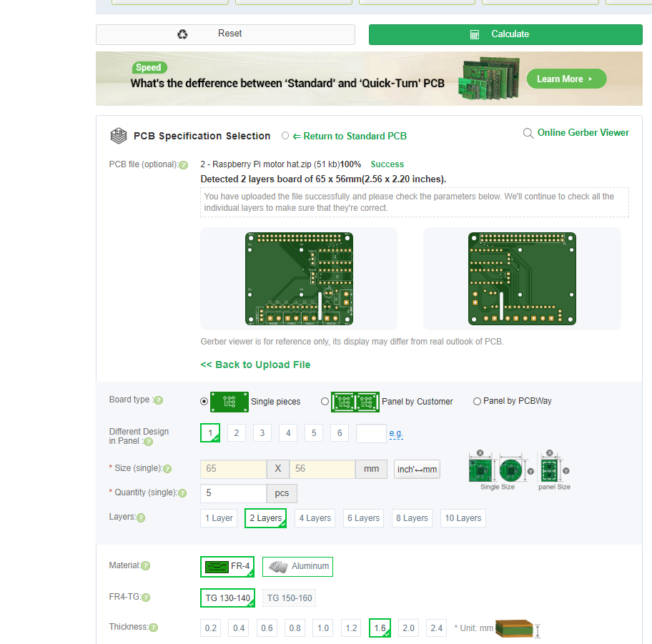Select the Aluminum material option
Image resolution: width=652 pixels, height=644 pixels.
[x=297, y=566]
